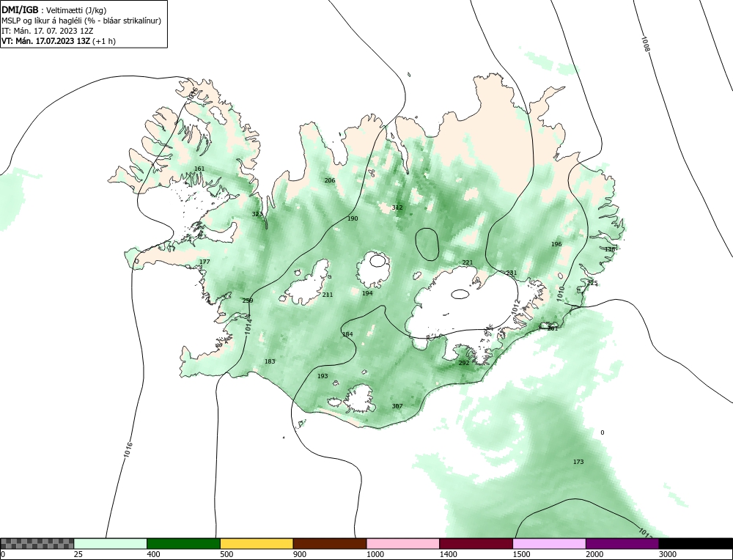
Task: Click the gray checkered 0–25 legend swatch
Action: 37,543
